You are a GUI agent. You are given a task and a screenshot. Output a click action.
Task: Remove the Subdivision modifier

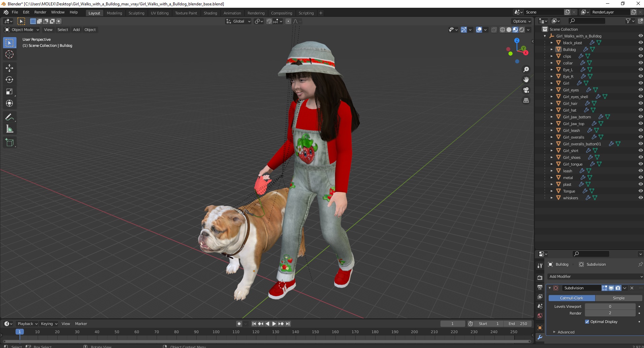coord(632,288)
